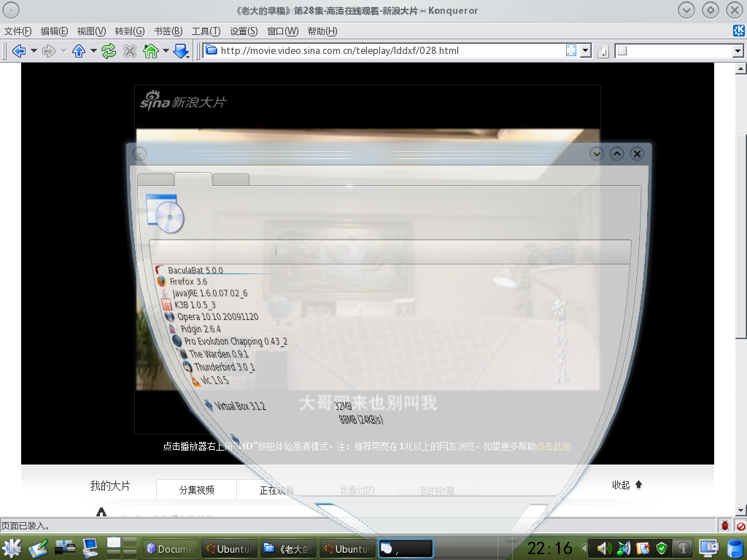
Task: Click the 22:16 panel clock
Action: [550, 548]
